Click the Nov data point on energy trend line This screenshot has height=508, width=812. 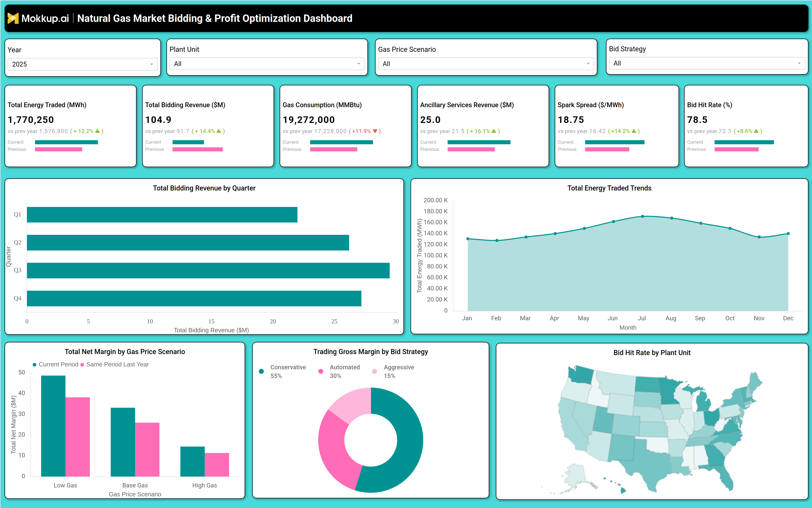759,237
